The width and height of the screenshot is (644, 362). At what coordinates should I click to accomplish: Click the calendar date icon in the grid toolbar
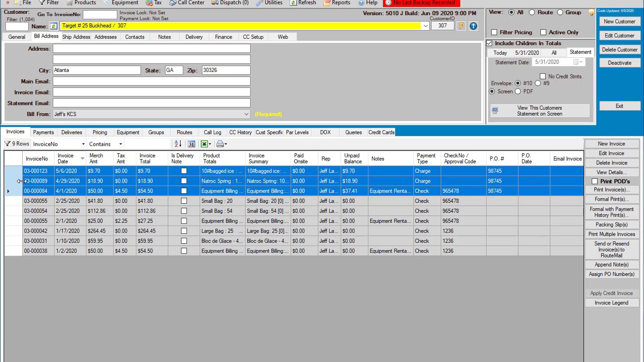tap(191, 144)
